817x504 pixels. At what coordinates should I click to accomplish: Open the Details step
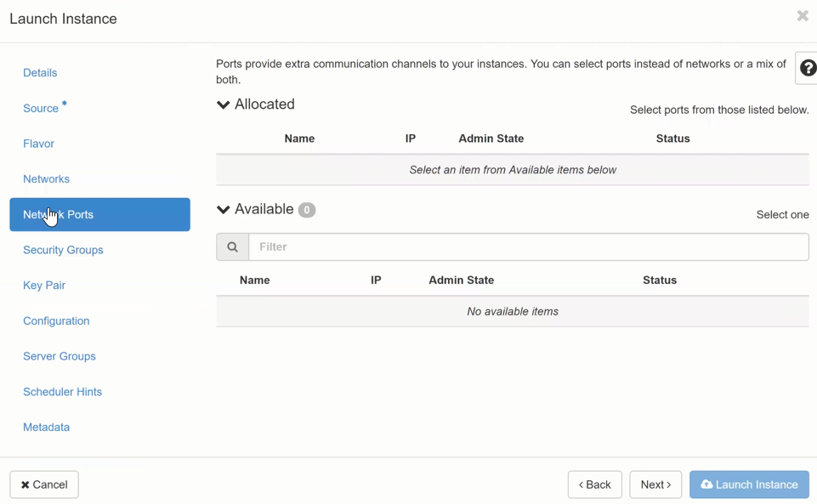(40, 73)
